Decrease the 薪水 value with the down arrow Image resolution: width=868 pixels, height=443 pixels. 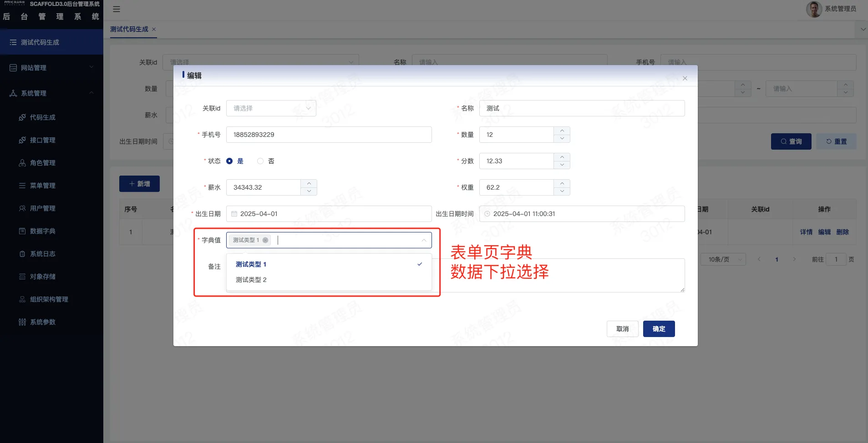[309, 191]
